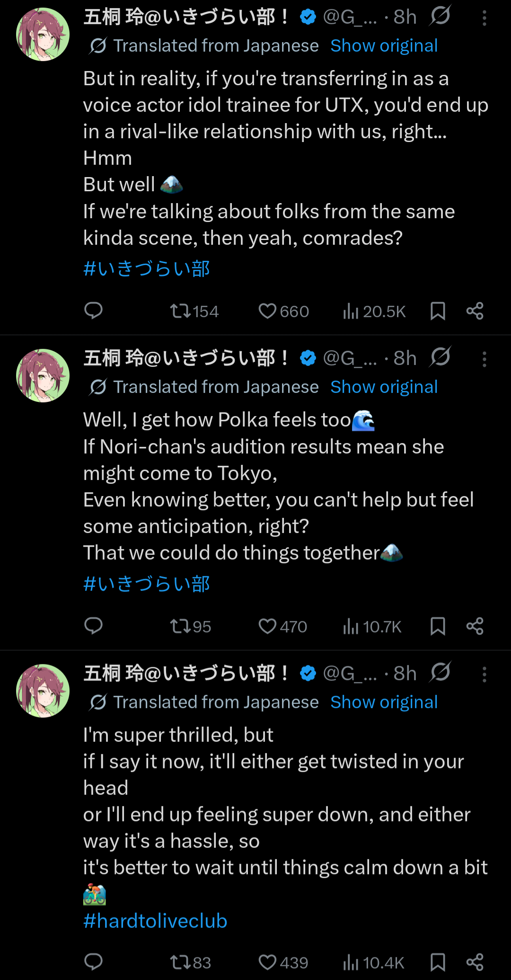
Task: Open more options for the first tweet
Action: (484, 18)
